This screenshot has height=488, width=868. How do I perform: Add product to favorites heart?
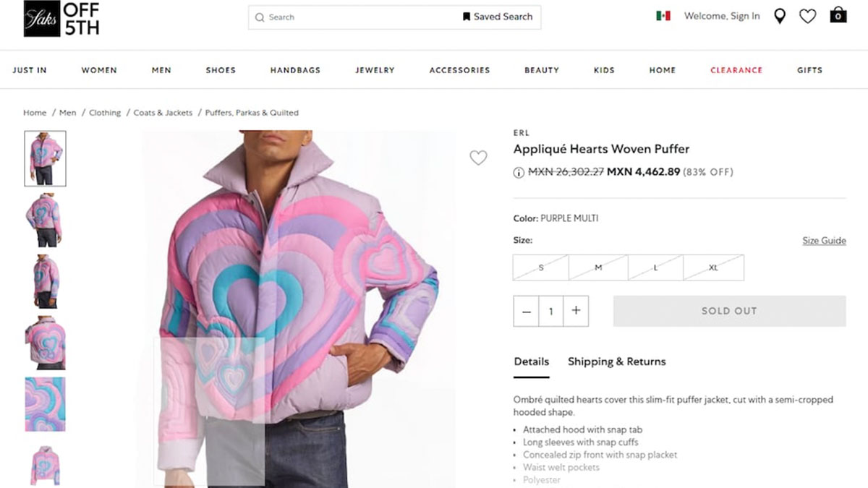[478, 158]
